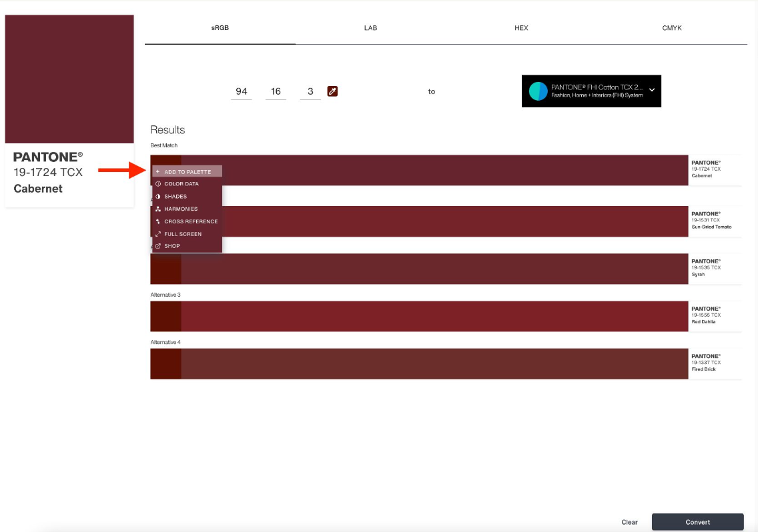Click the eyedropper color picker icon

[332, 91]
